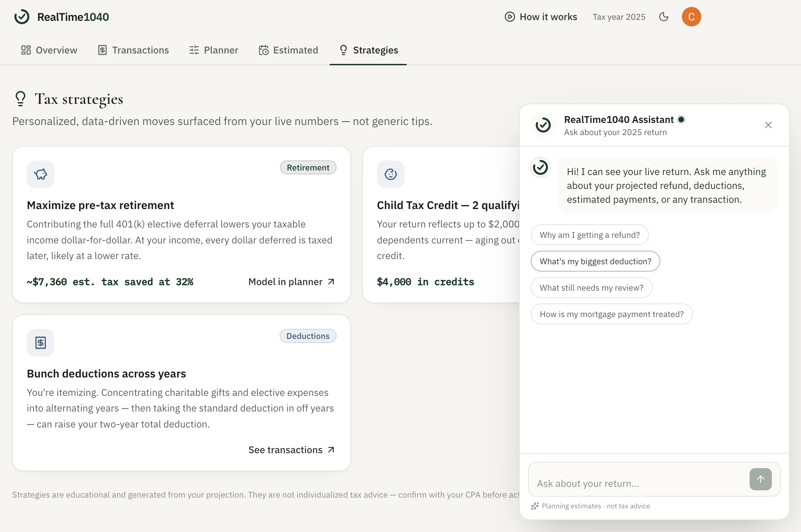This screenshot has width=801, height=532.
Task: Click the assistant avatar beside the greeting message
Action: tap(540, 168)
